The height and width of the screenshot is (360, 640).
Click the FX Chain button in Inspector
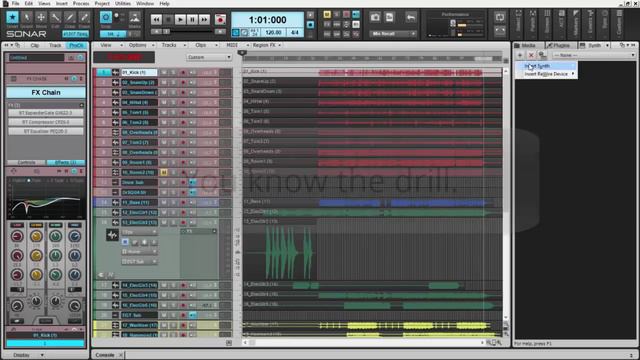click(46, 93)
